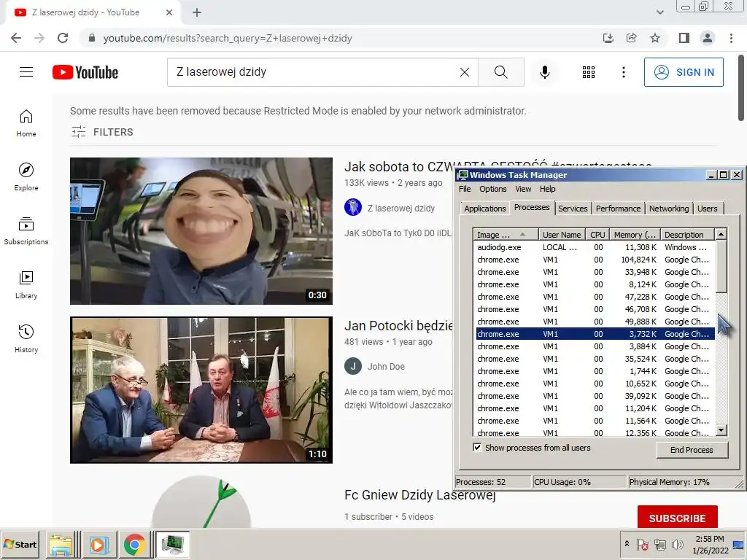Bookmark this page with the star icon
Screen dimensions: 747x560
[655, 38]
